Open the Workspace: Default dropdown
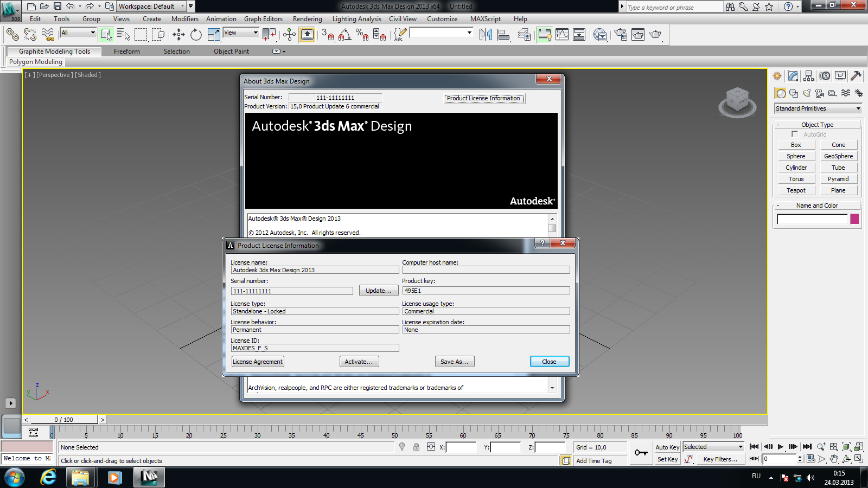Viewport: 868px width, 488px height. [151, 7]
